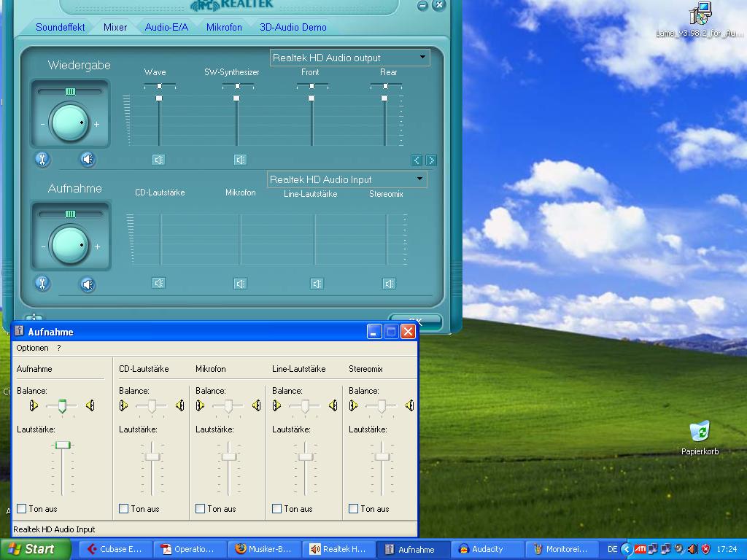The height and width of the screenshot is (560, 747).
Task: Click the volume speaker tray icon
Action: click(x=693, y=549)
